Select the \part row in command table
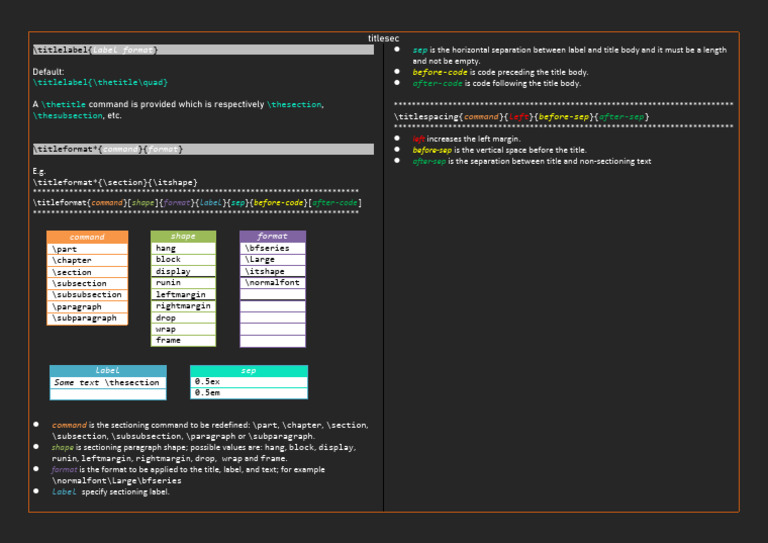This screenshot has height=543, width=768. pos(87,249)
